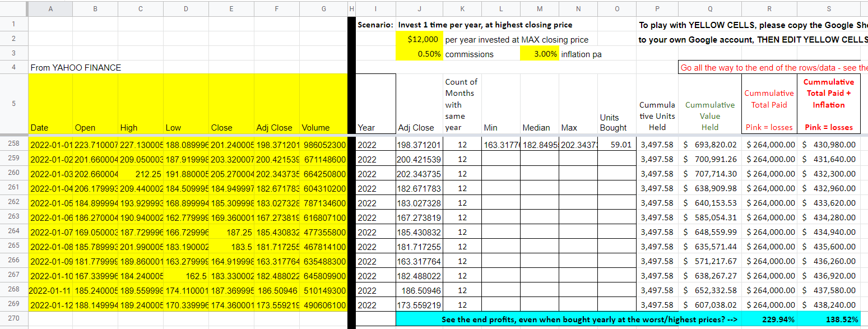This screenshot has height=329, width=868.
Task: Click the 'Median' header cell
Action: click(x=539, y=104)
